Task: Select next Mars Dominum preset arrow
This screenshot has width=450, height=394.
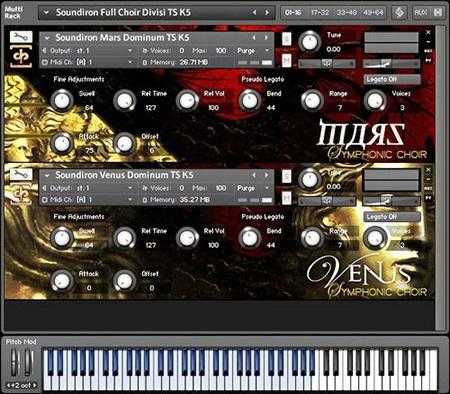Action: tap(266, 38)
